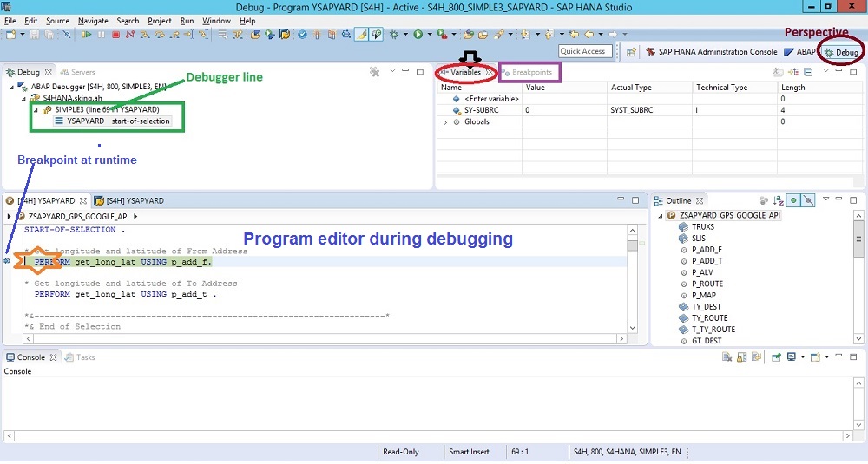Click the blue check-mark activate icon
The height and width of the screenshot is (464, 868).
(302, 35)
